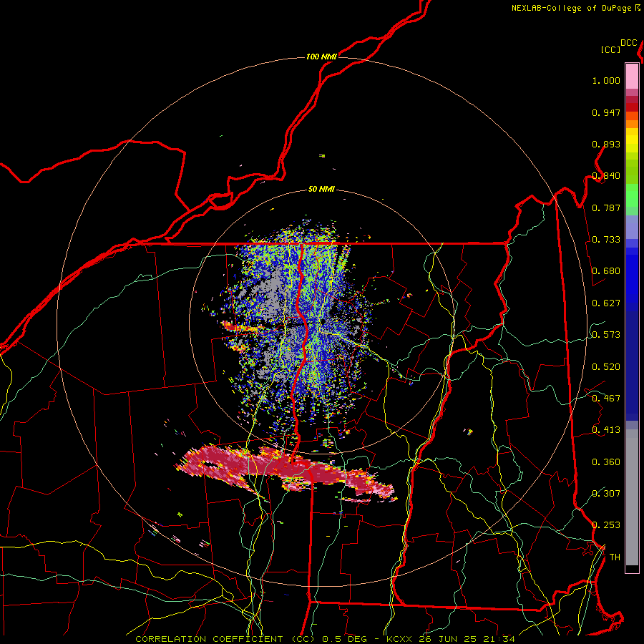This screenshot has width=644, height=644.
Task: Click the 0.733 value on the color scale
Action: 606,239
